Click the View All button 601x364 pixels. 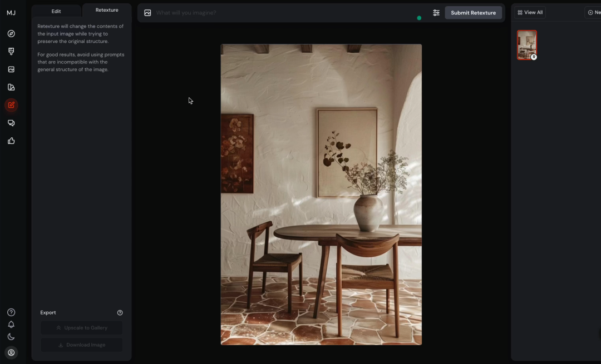[530, 12]
